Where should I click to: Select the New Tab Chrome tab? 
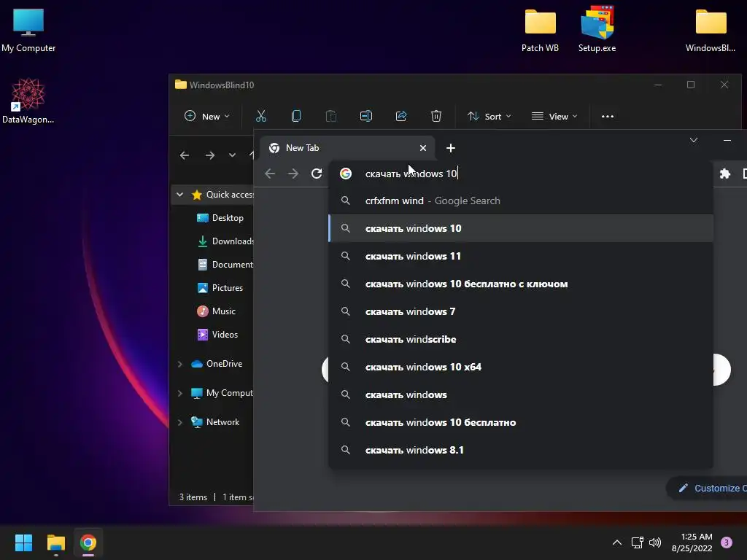click(x=347, y=148)
